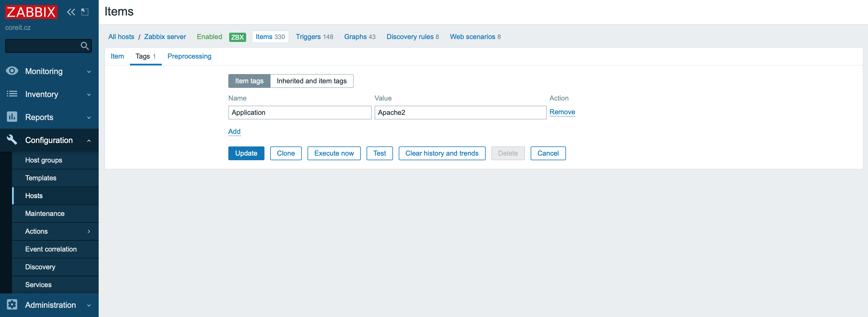Click Clear history and trends
Image resolution: width=868 pixels, height=317 pixels.
pos(442,153)
